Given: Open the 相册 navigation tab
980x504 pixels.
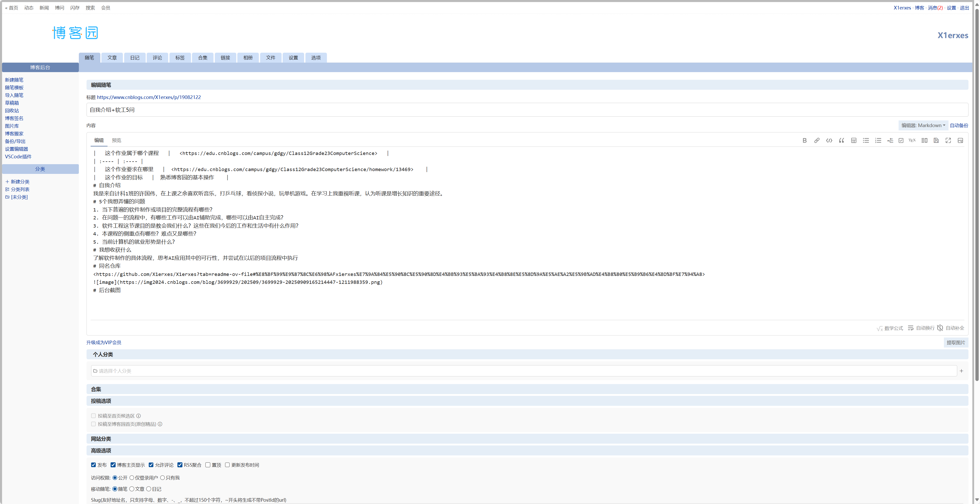Looking at the screenshot, I should tap(248, 58).
